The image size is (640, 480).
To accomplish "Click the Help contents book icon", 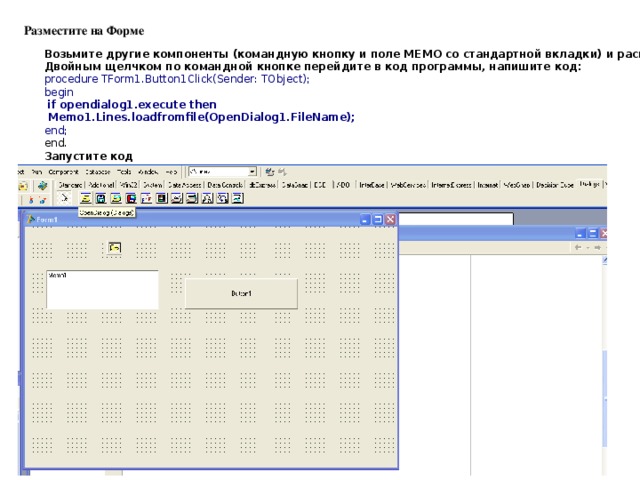I will coord(42,186).
